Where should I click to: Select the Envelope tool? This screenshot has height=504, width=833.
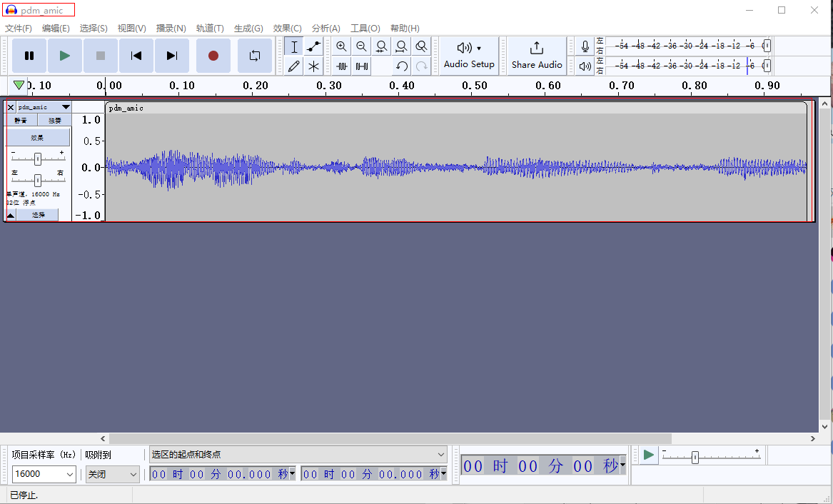coord(313,47)
